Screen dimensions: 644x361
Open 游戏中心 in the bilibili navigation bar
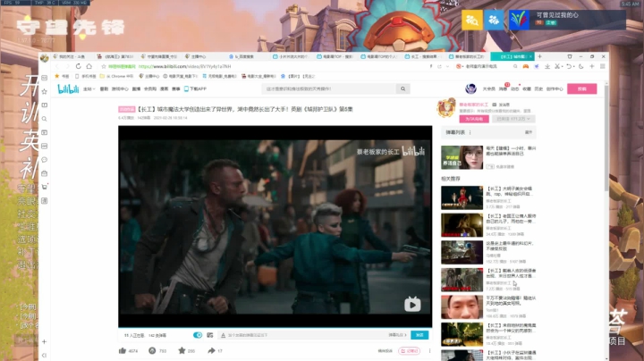[x=120, y=89]
